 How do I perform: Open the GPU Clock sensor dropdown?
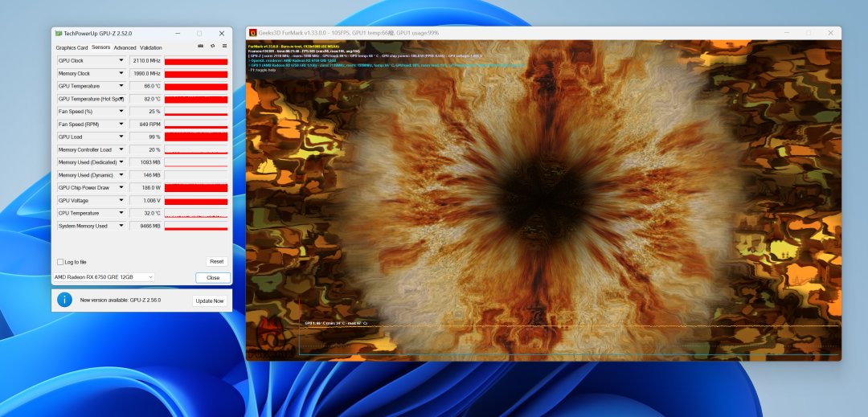pyautogui.click(x=121, y=60)
